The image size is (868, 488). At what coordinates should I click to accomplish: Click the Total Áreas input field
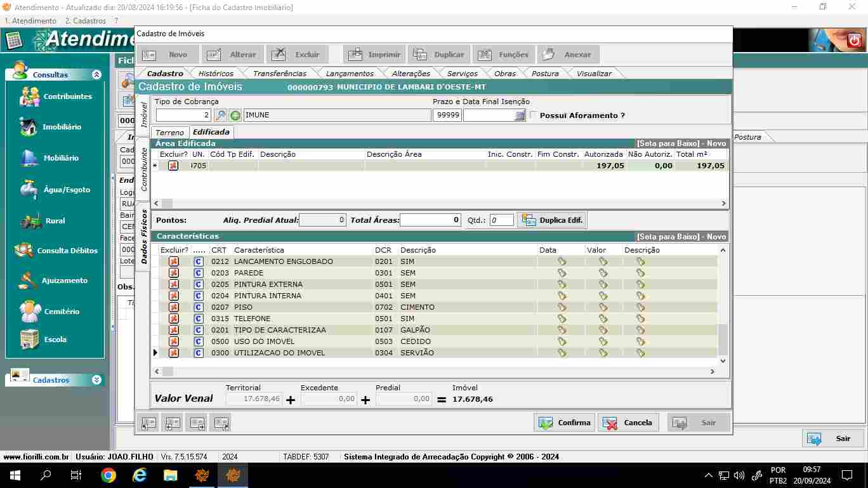(x=430, y=220)
